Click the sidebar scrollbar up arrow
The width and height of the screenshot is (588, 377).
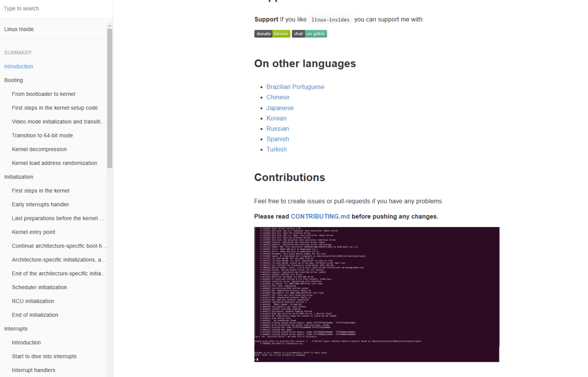coord(110,26)
